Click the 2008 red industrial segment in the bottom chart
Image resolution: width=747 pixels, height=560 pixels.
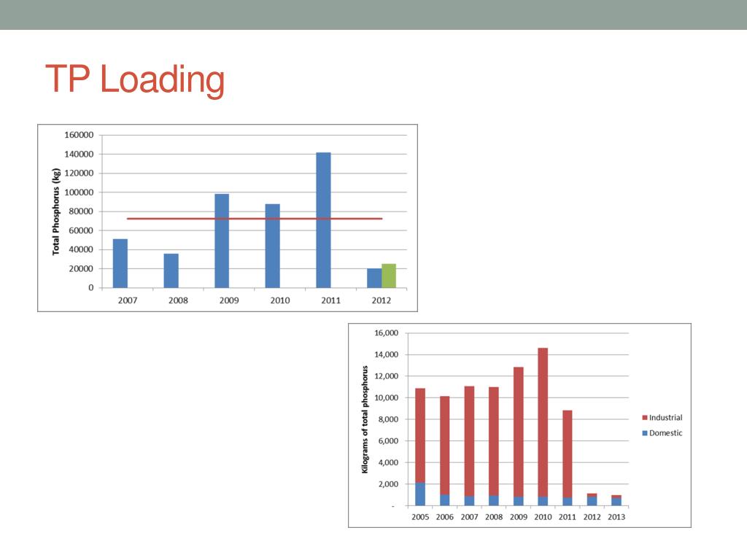[x=494, y=441]
